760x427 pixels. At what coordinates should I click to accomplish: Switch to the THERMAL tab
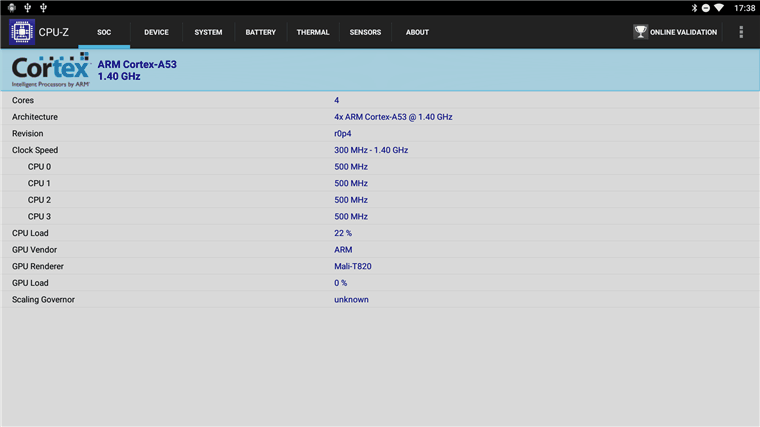coord(313,32)
